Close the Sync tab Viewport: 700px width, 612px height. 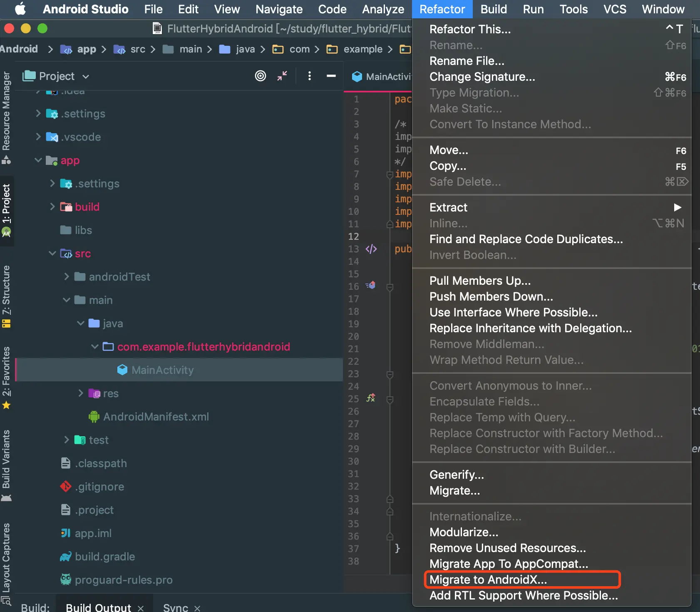[x=197, y=608]
